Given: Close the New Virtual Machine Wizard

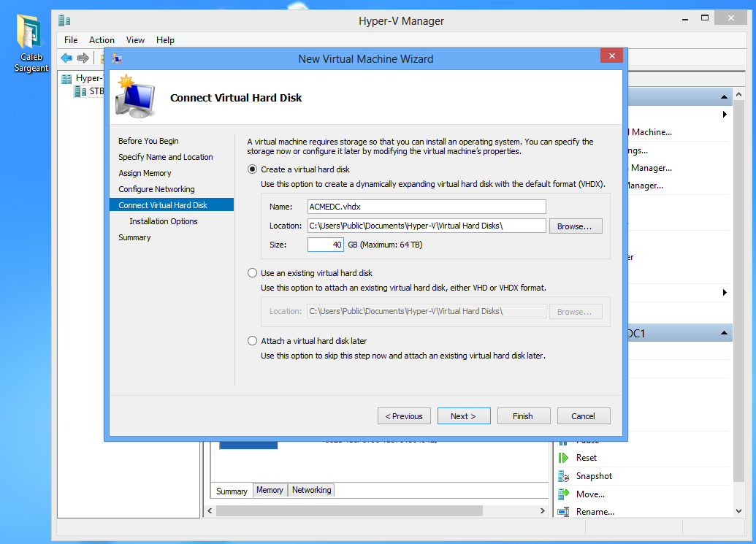Looking at the screenshot, I should point(611,56).
